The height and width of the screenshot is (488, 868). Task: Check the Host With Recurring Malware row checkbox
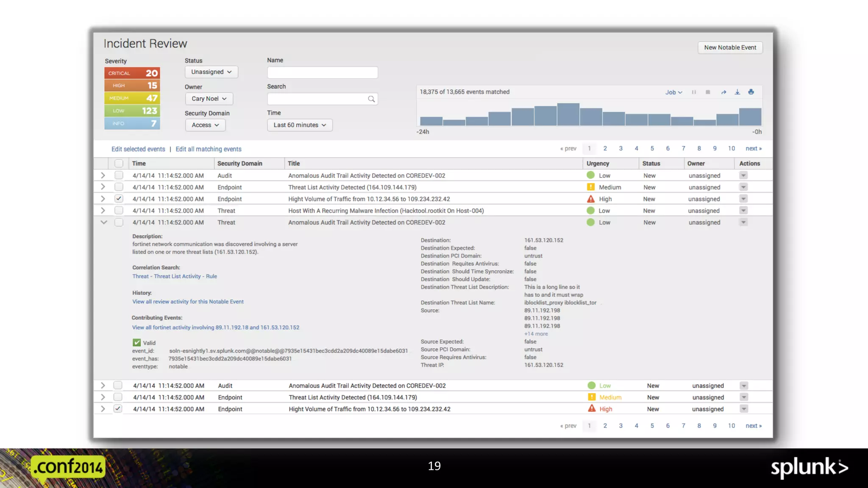[119, 211]
